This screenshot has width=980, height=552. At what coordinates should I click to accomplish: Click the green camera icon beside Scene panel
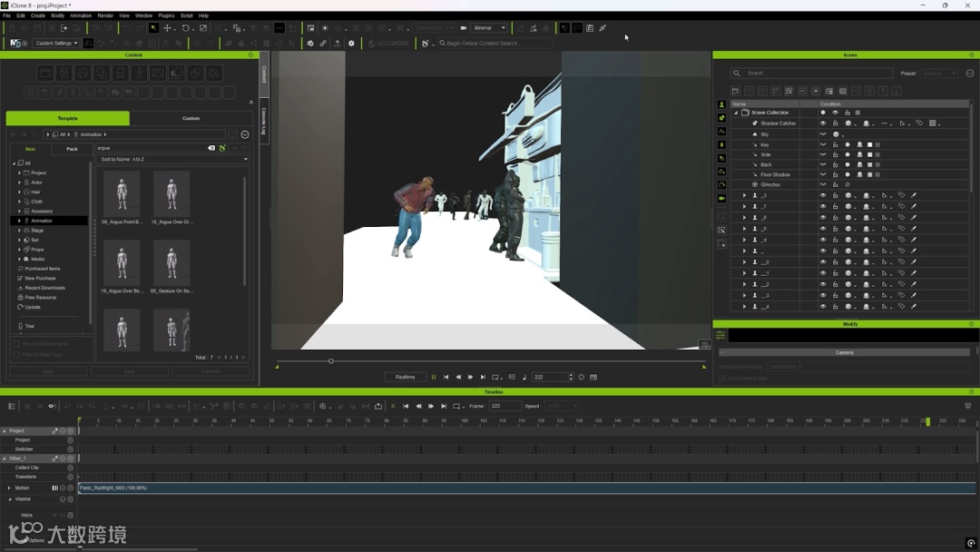click(x=721, y=198)
